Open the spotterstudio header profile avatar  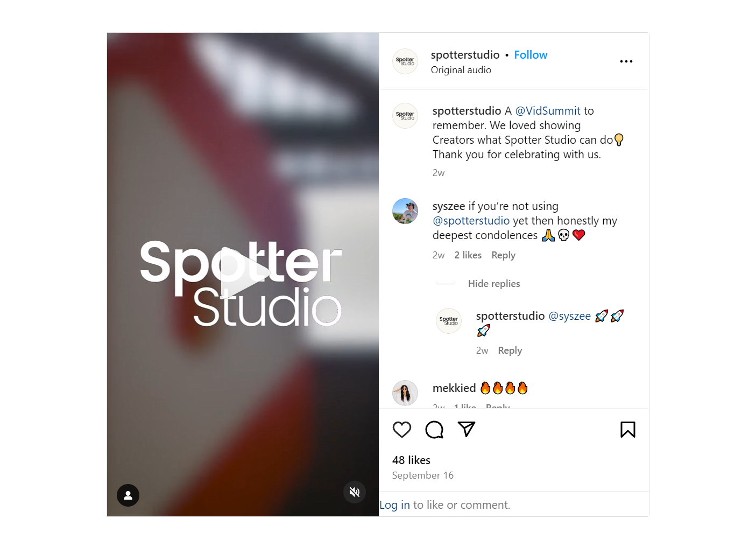coord(405,61)
